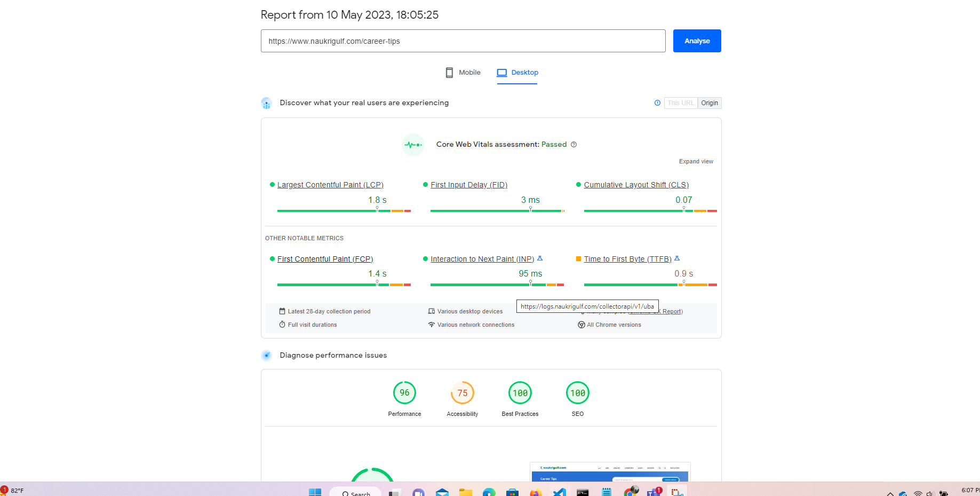Switch field data to Origin
The width and height of the screenshot is (980, 496).
click(709, 103)
